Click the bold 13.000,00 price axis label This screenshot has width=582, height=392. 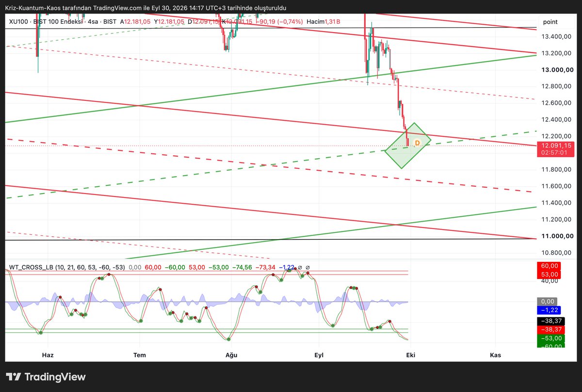557,70
